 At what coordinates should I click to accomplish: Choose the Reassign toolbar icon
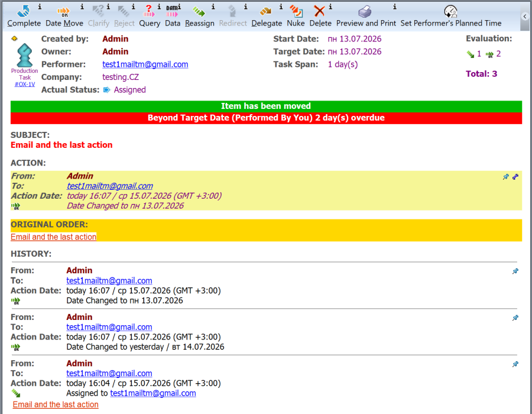199,12
